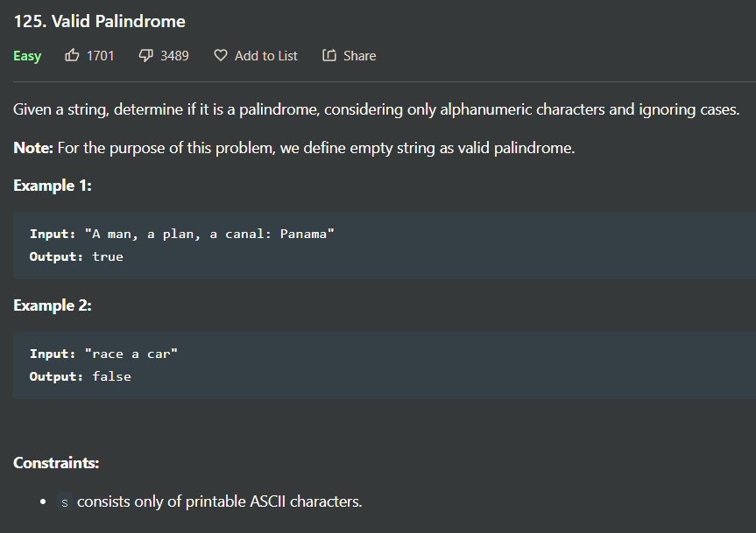Screen dimensions: 756x533
Task: Click the Example 1 output value true
Action: point(108,256)
